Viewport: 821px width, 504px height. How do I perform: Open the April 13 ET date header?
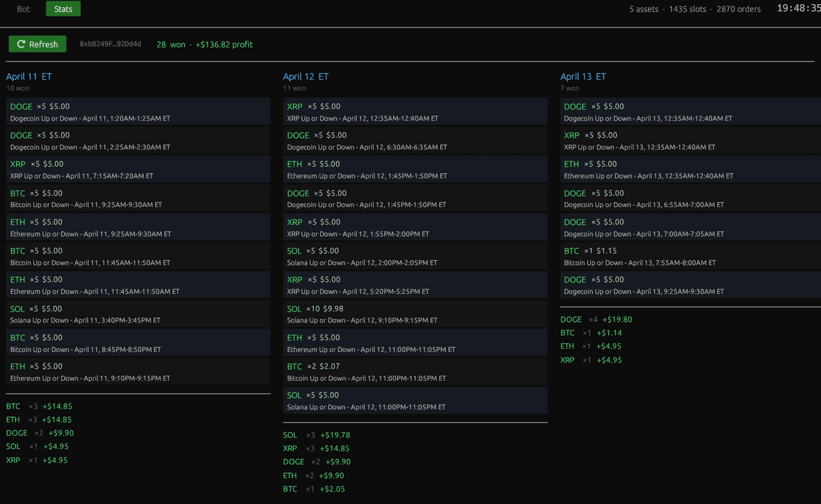[x=583, y=76]
